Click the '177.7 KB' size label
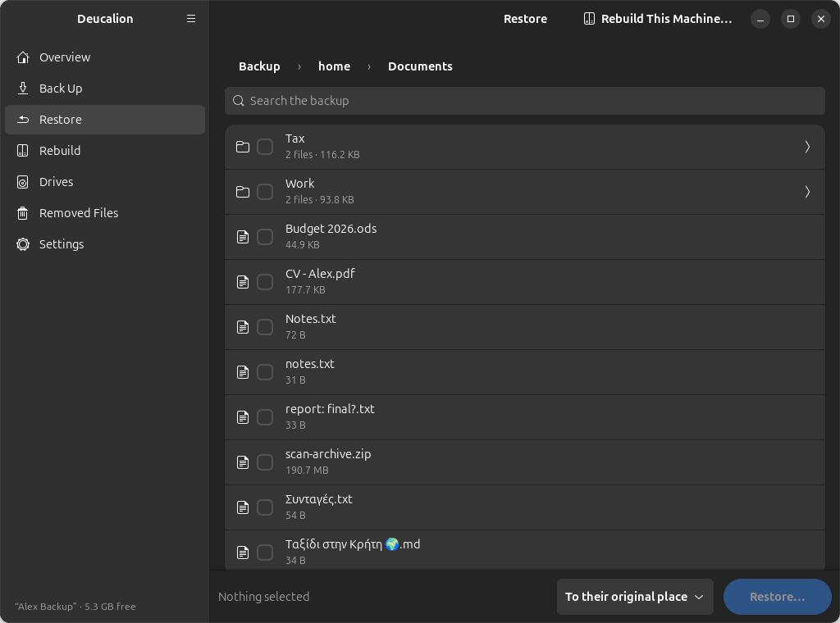Screen dimensions: 840x623 [x=305, y=289]
